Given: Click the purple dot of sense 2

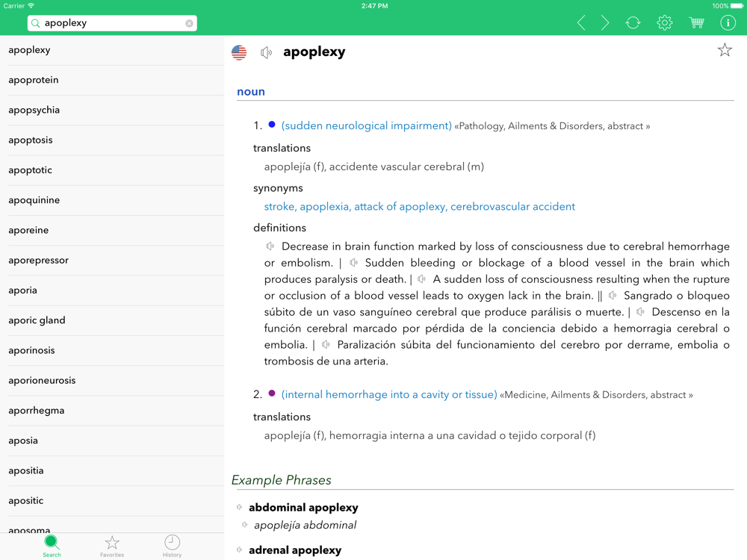Looking at the screenshot, I should (x=272, y=393).
